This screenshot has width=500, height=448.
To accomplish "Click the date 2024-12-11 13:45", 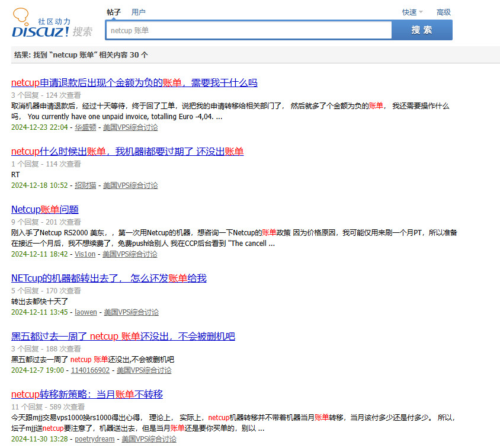I will click(40, 312).
